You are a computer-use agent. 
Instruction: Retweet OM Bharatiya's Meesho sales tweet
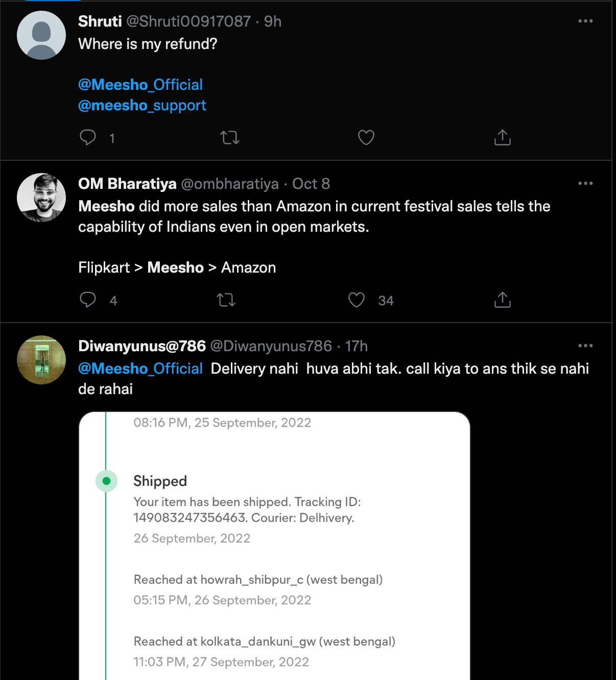[x=226, y=300]
